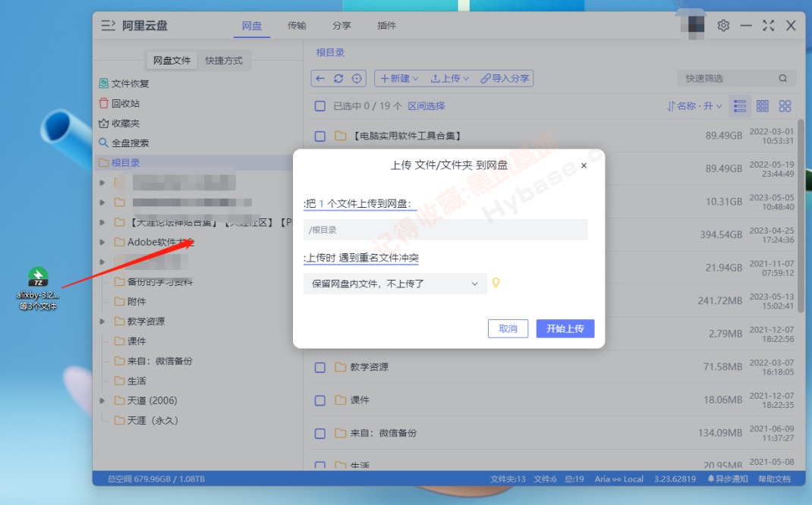Image resolution: width=812 pixels, height=505 pixels.
Task: Open 收藏夹 favorites
Action: point(119,123)
